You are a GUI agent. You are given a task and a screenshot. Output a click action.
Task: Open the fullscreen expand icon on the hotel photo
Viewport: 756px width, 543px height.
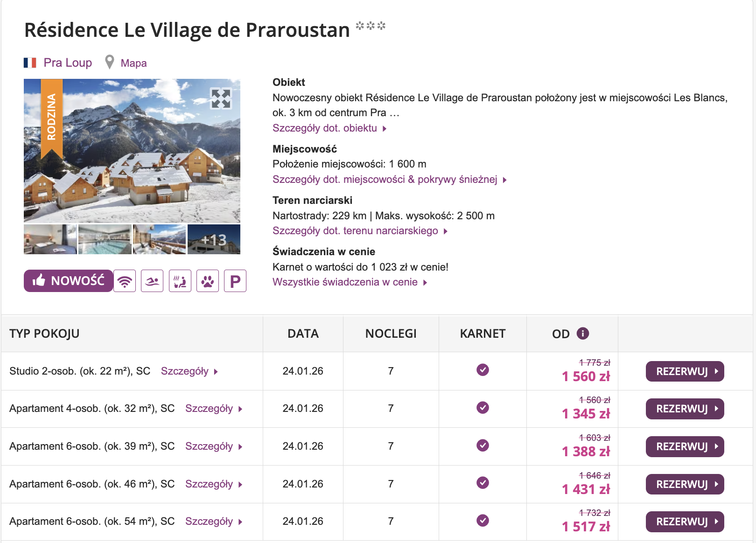point(221,99)
